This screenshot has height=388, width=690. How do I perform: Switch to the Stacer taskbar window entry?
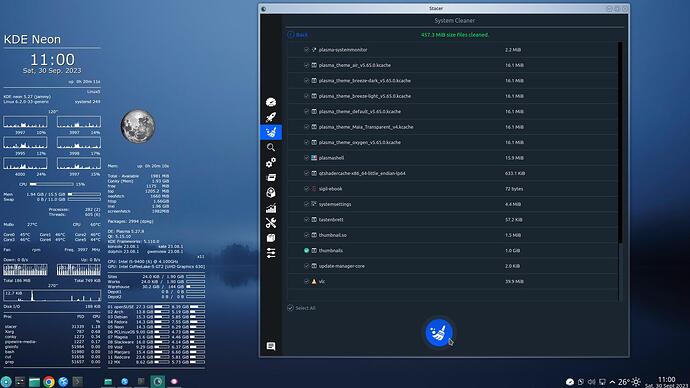click(x=158, y=381)
